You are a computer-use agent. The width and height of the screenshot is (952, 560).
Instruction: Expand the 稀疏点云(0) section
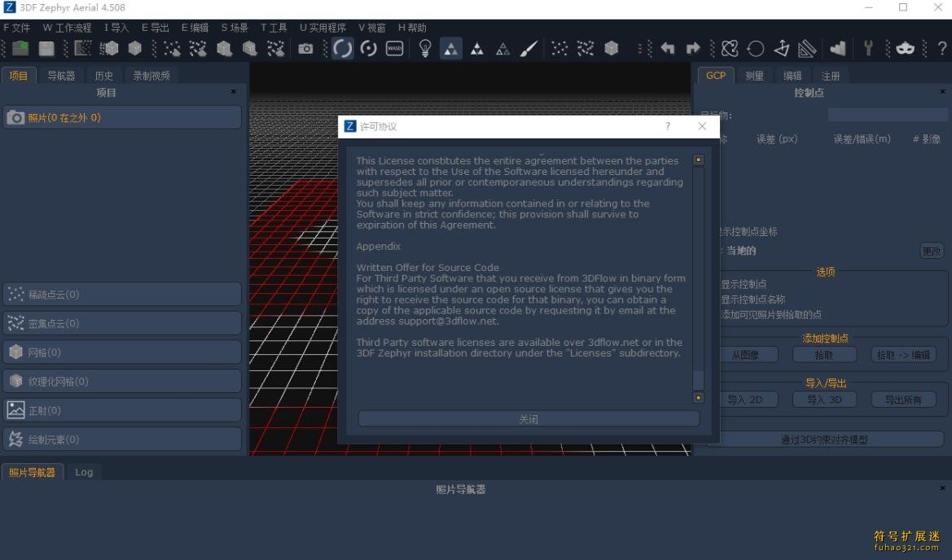[x=122, y=294]
